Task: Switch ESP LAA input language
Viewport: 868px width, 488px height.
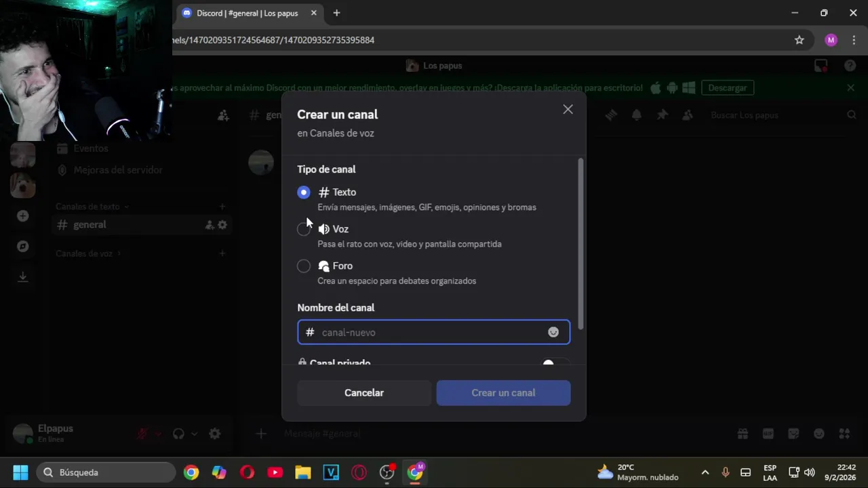Action: [770, 472]
